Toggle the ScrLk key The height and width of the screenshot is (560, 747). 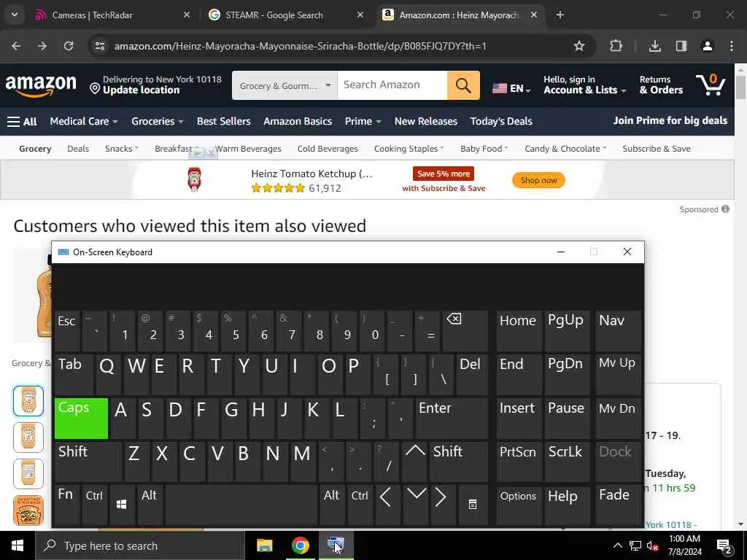coord(566,461)
